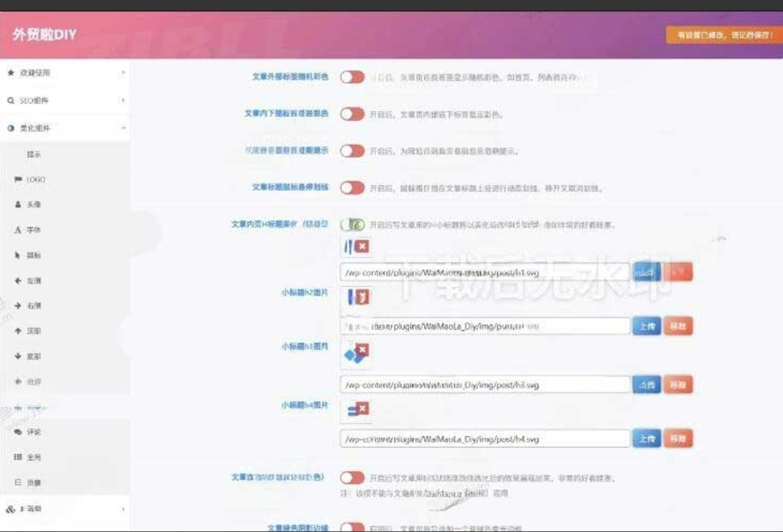The width and height of the screenshot is (783, 532).
Task: Click the red remove button for h1.svg
Action: click(678, 272)
